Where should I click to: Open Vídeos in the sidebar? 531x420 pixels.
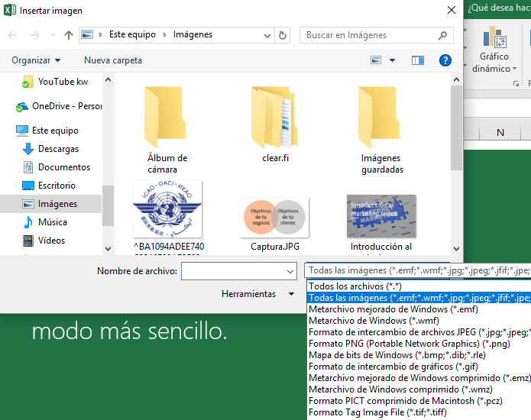tap(44, 241)
